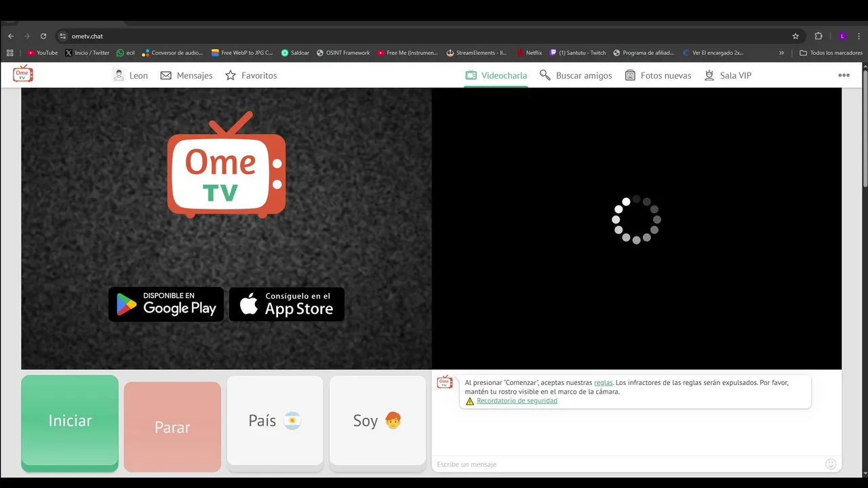The height and width of the screenshot is (488, 868).
Task: Open the three-dots more menu
Action: pyautogui.click(x=844, y=75)
